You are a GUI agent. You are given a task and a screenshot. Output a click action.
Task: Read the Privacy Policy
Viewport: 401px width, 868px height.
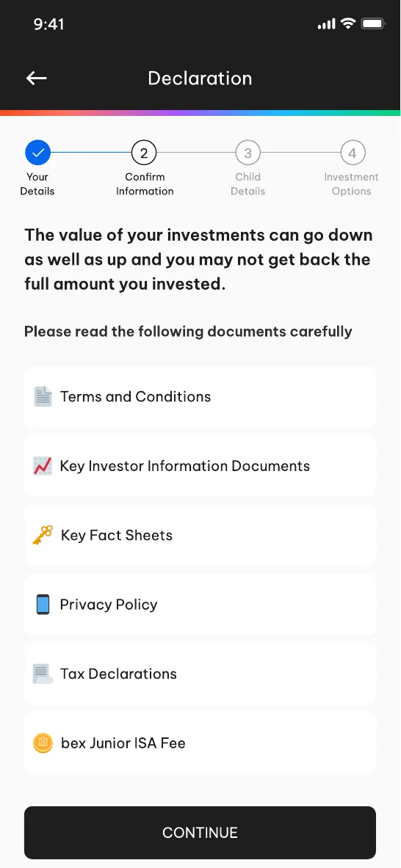(x=200, y=605)
